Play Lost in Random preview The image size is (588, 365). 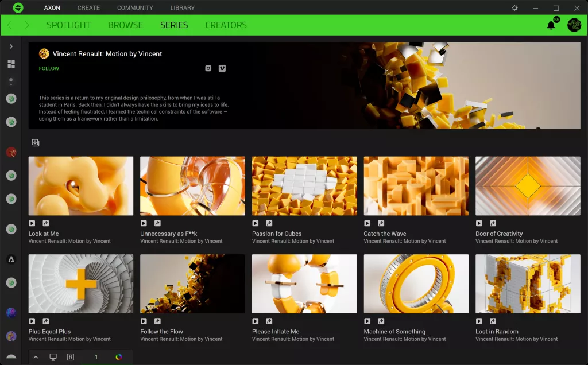coord(479,321)
